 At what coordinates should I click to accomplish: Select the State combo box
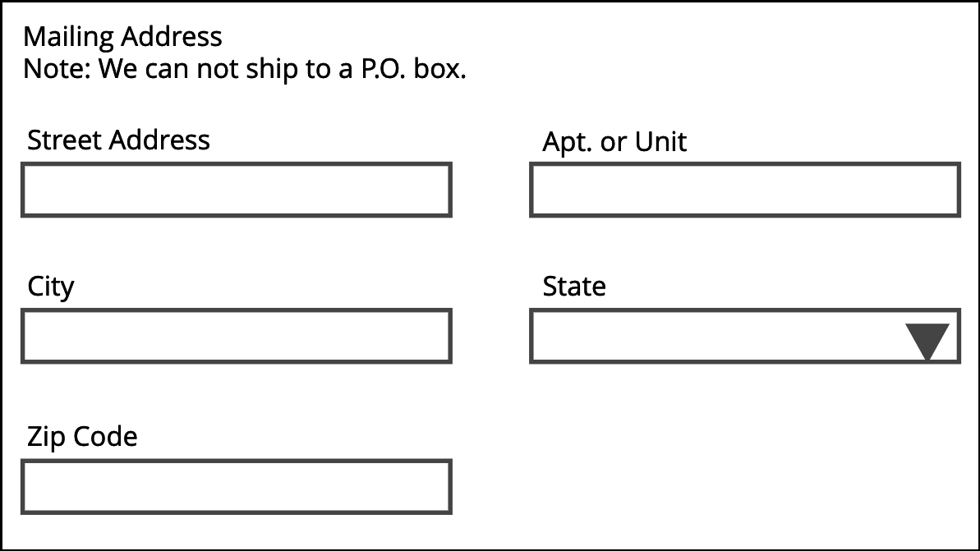tap(745, 336)
